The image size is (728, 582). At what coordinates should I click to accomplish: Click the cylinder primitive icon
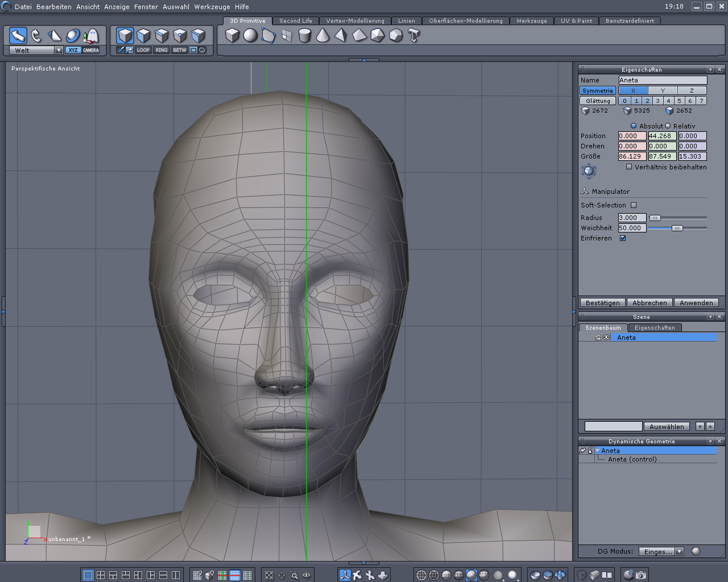(305, 36)
